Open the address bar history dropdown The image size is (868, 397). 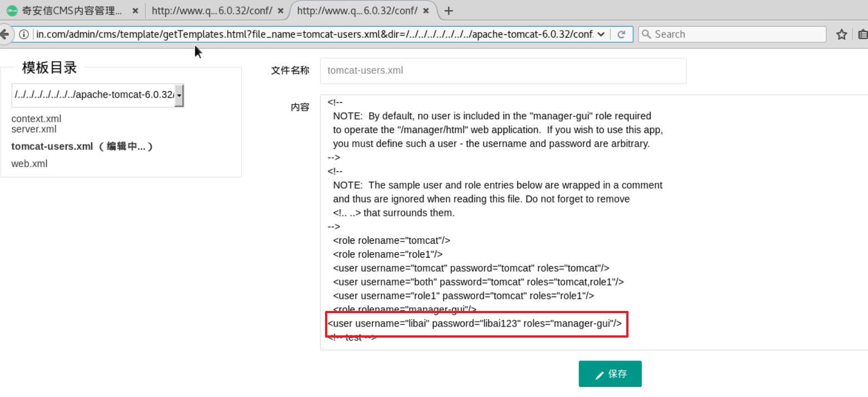click(x=601, y=34)
